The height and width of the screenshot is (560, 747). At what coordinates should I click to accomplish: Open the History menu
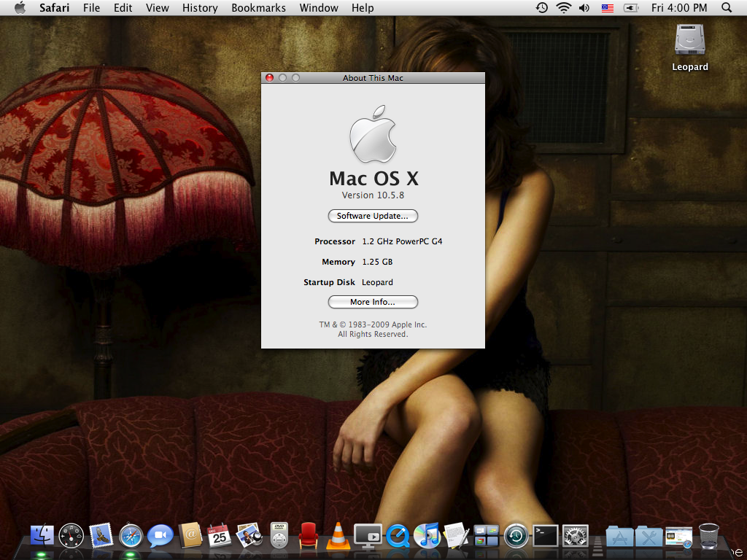pyautogui.click(x=200, y=7)
